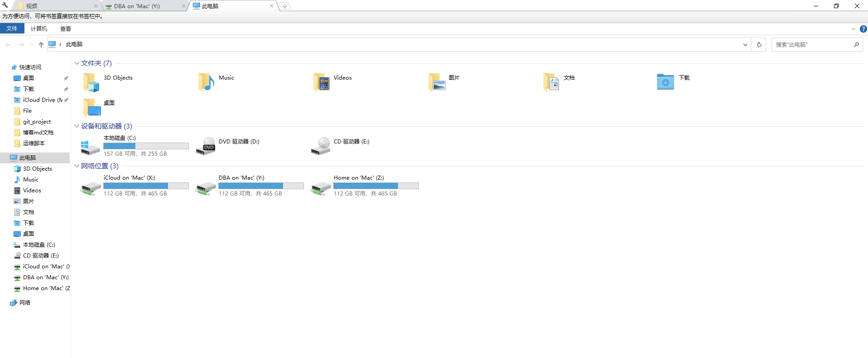Expand the ribbon with chevron arrow
The height and width of the screenshot is (358, 868).
pos(854,29)
